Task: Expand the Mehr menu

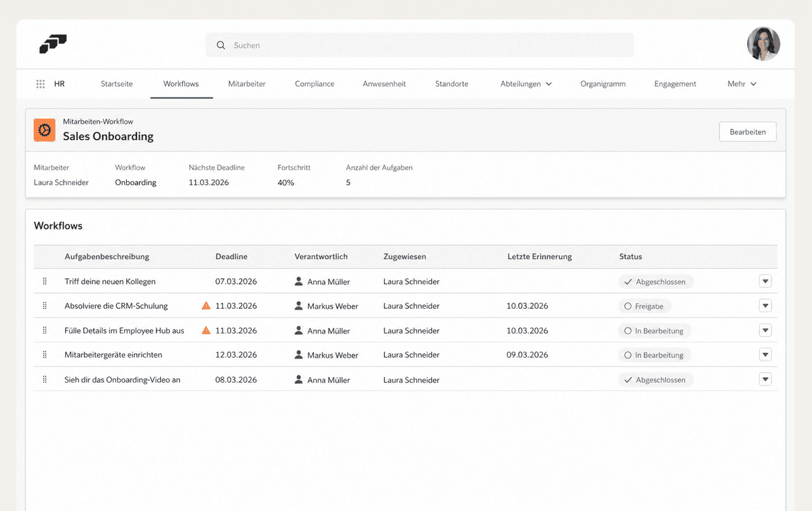Action: 742,84
